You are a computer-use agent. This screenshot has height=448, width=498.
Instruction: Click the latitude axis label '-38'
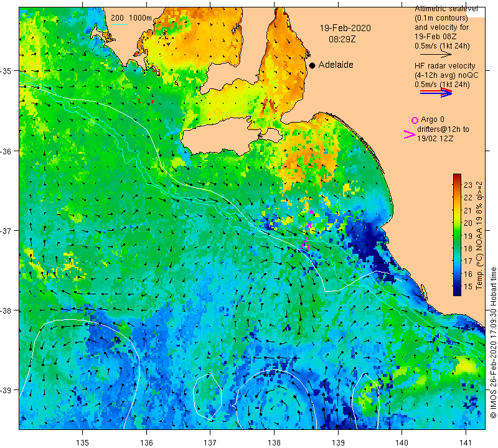(x=6, y=310)
